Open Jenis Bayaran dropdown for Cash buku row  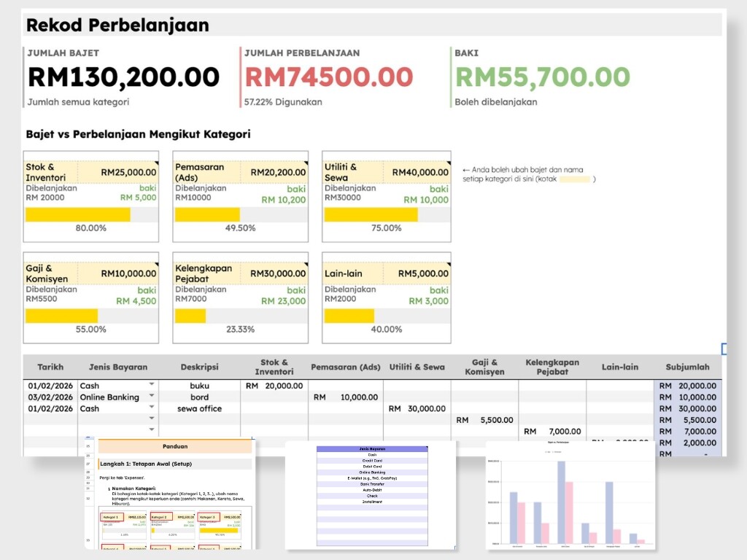click(152, 384)
